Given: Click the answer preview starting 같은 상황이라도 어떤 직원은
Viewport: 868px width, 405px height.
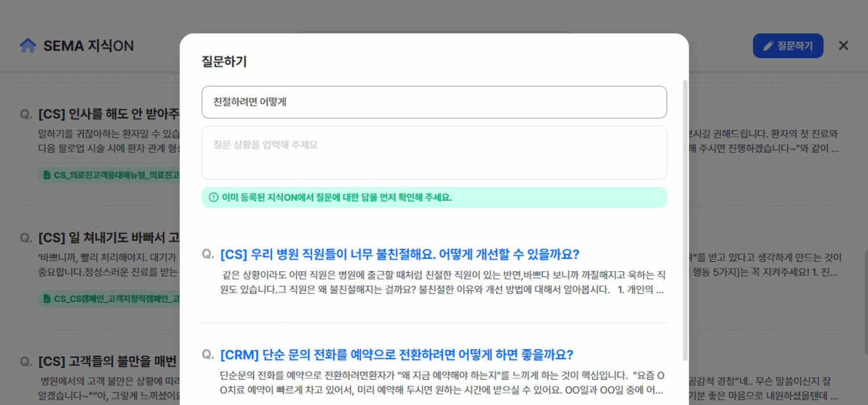Looking at the screenshot, I should (443, 282).
